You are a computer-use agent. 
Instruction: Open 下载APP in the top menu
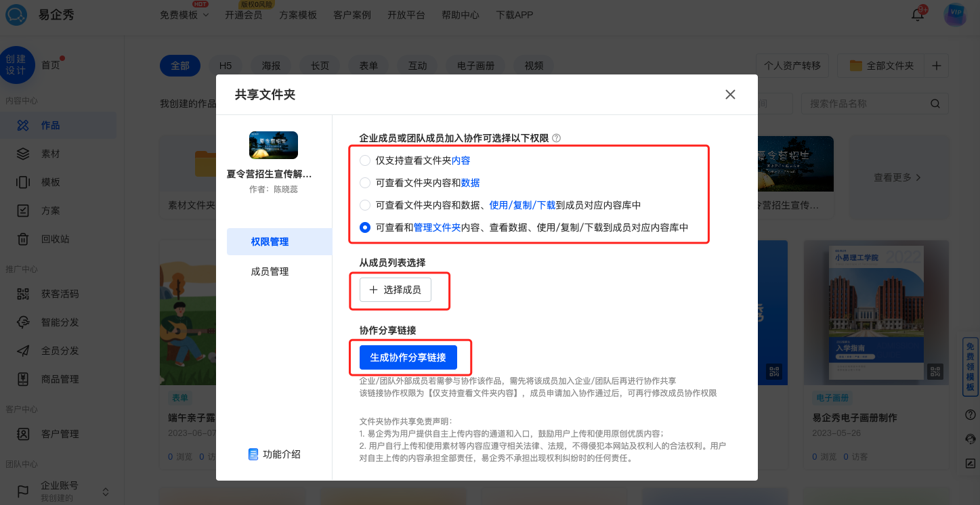point(515,15)
